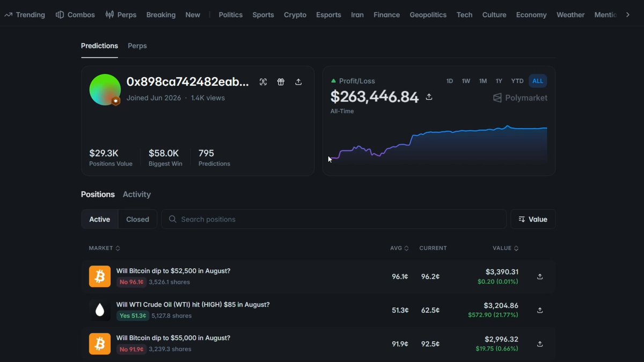The image size is (644, 362).
Task: Click the Bitcoin logo for the $52,500 market
Action: 100,277
